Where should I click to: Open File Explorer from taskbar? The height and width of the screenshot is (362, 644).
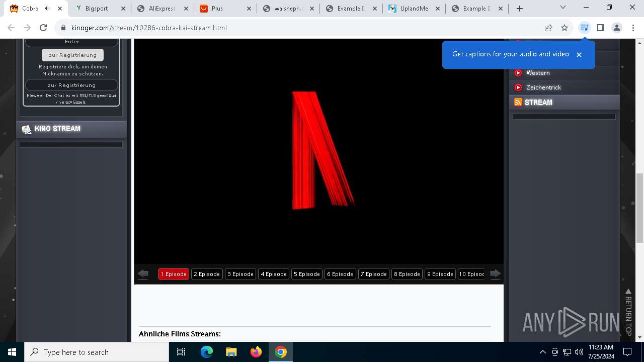tap(231, 352)
